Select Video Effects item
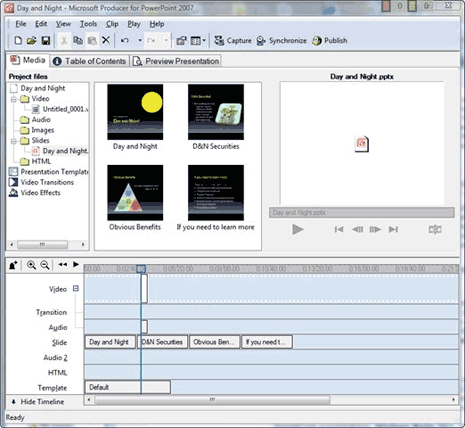 (40, 193)
